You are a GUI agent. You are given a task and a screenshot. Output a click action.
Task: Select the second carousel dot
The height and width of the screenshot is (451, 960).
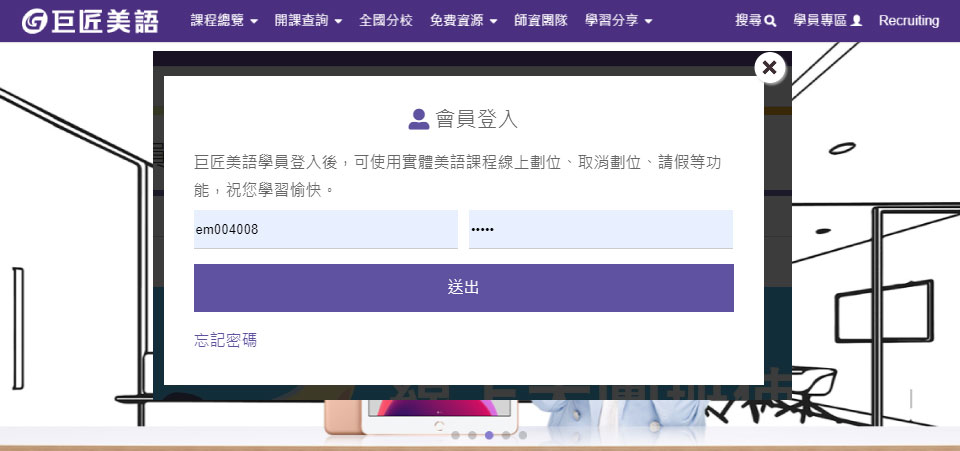coord(472,436)
